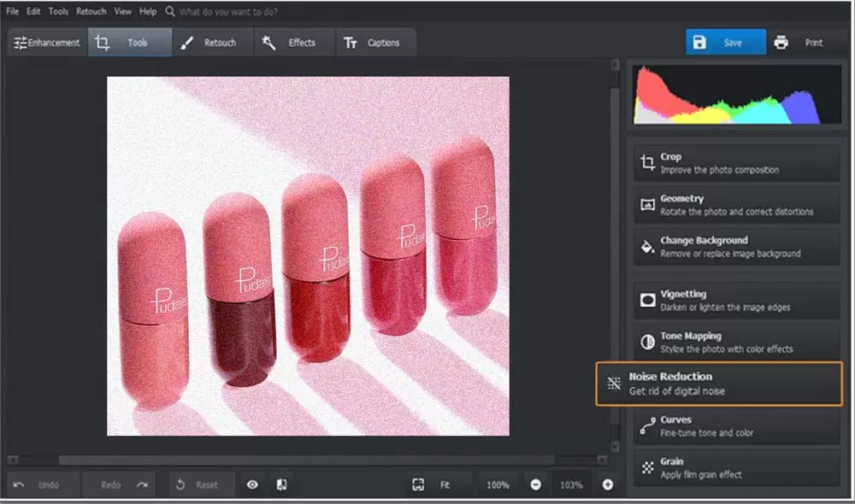Toggle the before/after compare icon
The image size is (855, 504).
pos(281,484)
